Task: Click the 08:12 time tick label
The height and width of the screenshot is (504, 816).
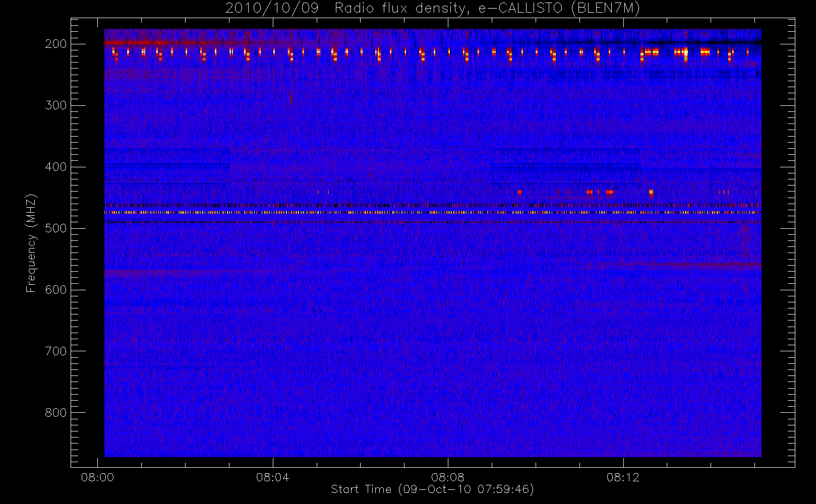Action: pyautogui.click(x=623, y=477)
